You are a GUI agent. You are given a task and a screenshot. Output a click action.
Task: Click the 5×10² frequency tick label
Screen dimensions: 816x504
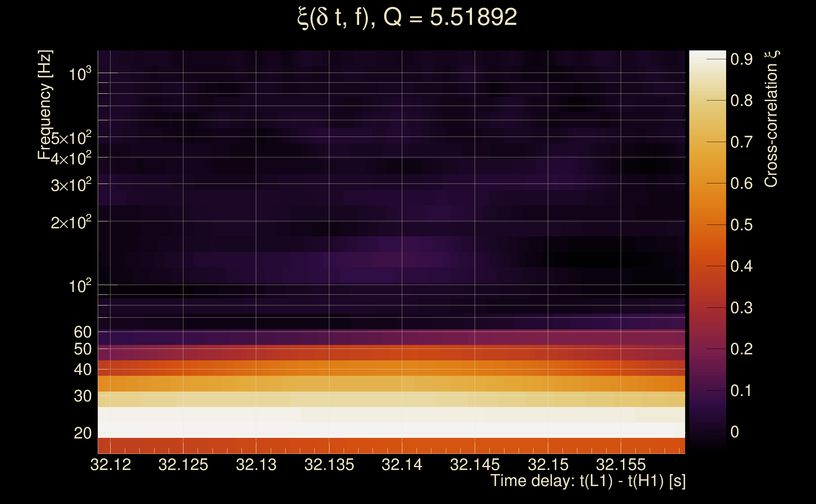click(x=71, y=138)
